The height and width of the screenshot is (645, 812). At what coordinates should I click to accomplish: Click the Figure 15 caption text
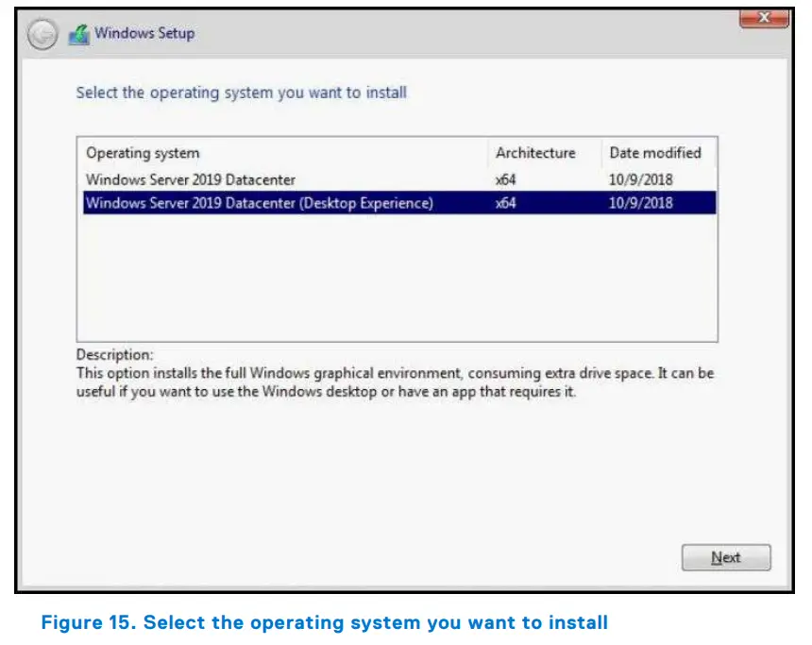(324, 622)
